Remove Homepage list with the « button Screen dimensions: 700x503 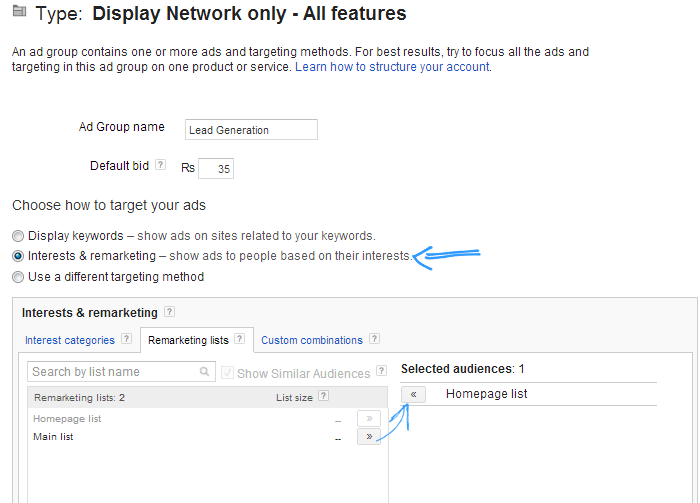click(413, 394)
